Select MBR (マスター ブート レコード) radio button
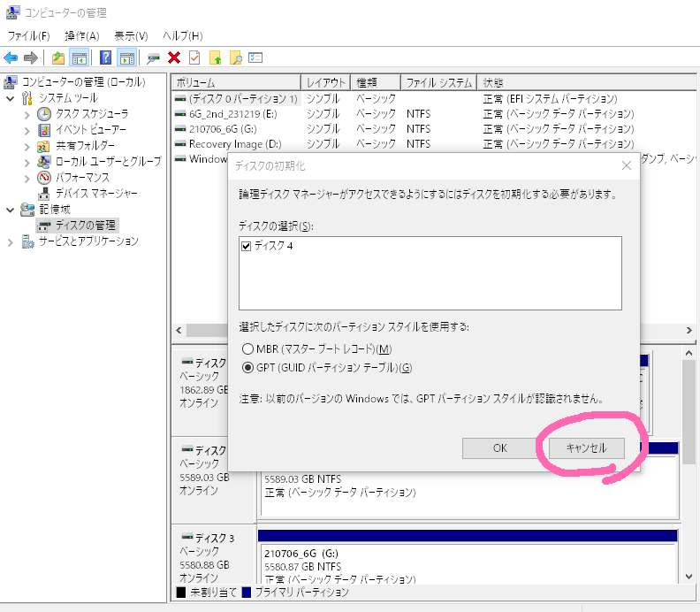 click(x=247, y=348)
